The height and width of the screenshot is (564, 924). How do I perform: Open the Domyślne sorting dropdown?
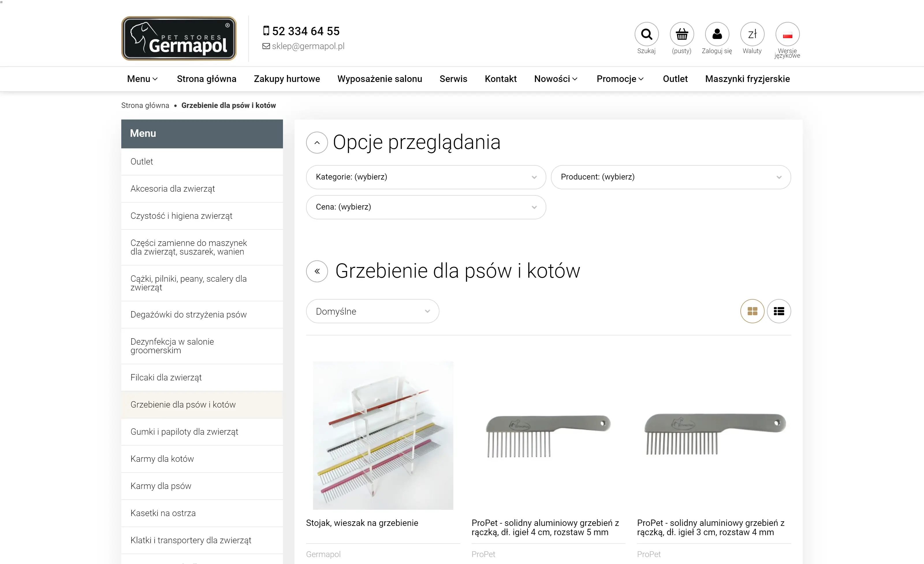pos(372,311)
